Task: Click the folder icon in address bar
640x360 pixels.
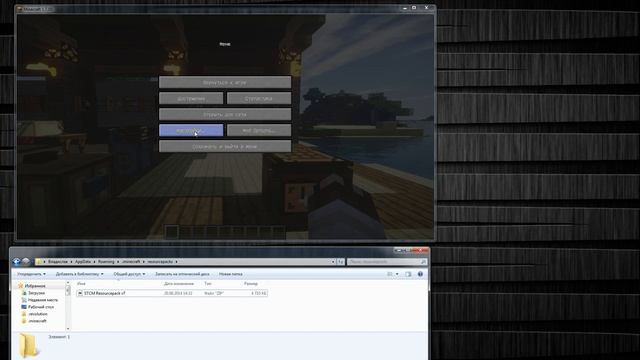Action: pos(39,262)
